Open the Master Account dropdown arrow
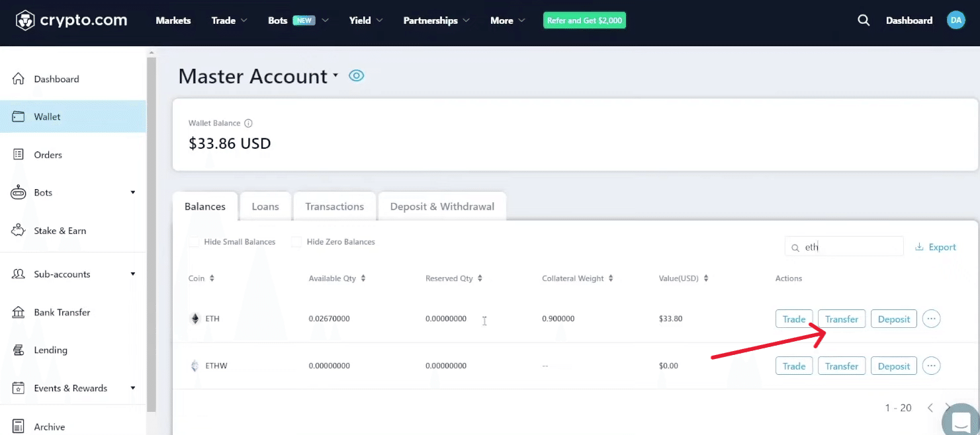The image size is (980, 435). tap(335, 75)
